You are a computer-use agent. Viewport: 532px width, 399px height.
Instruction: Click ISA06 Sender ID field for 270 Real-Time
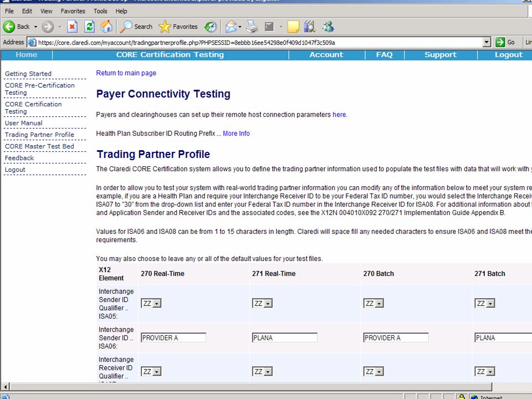pyautogui.click(x=173, y=337)
